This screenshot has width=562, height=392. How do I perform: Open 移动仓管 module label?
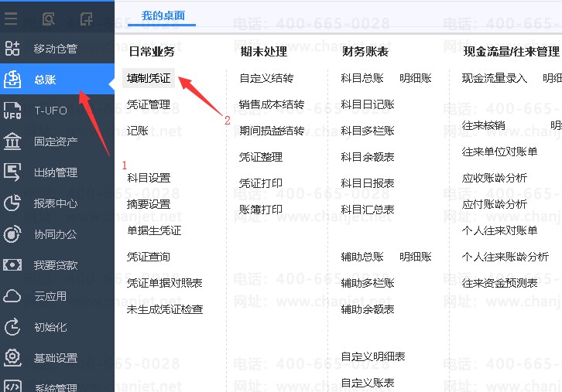pos(56,49)
